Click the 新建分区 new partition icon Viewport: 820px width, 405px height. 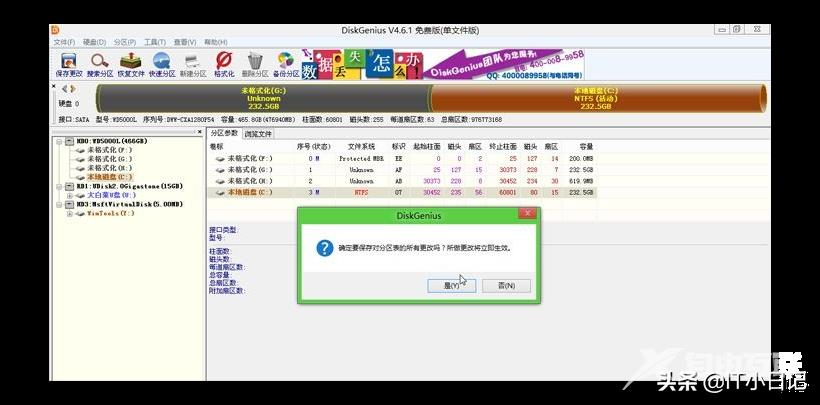(193, 65)
